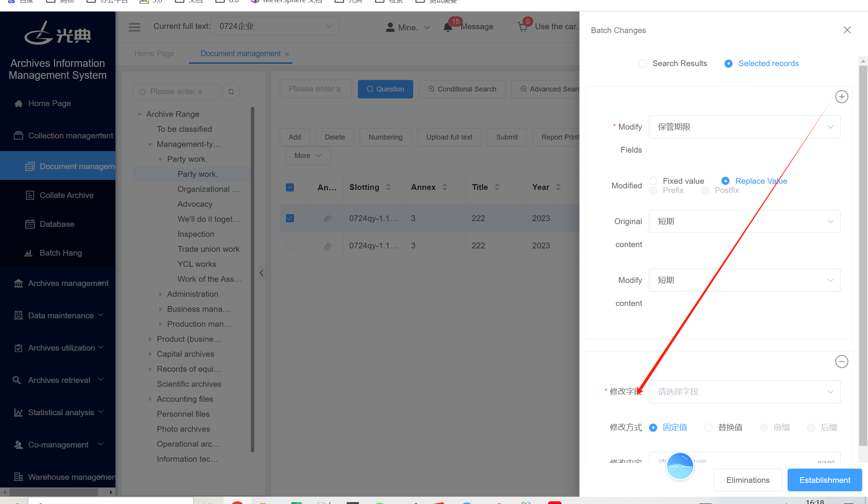Image resolution: width=868 pixels, height=504 pixels.
Task: Click the sidebar horizontal scrollbar
Action: tap(54, 492)
